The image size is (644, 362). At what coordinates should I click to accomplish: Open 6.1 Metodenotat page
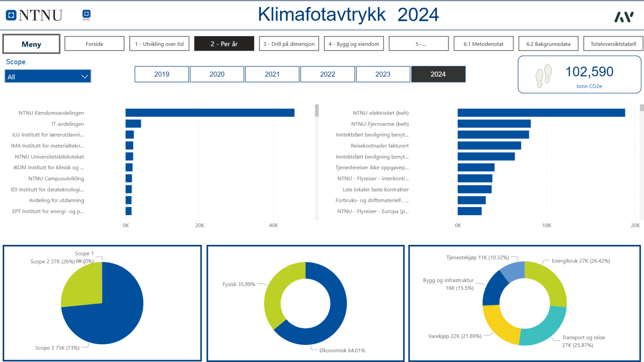pos(483,44)
